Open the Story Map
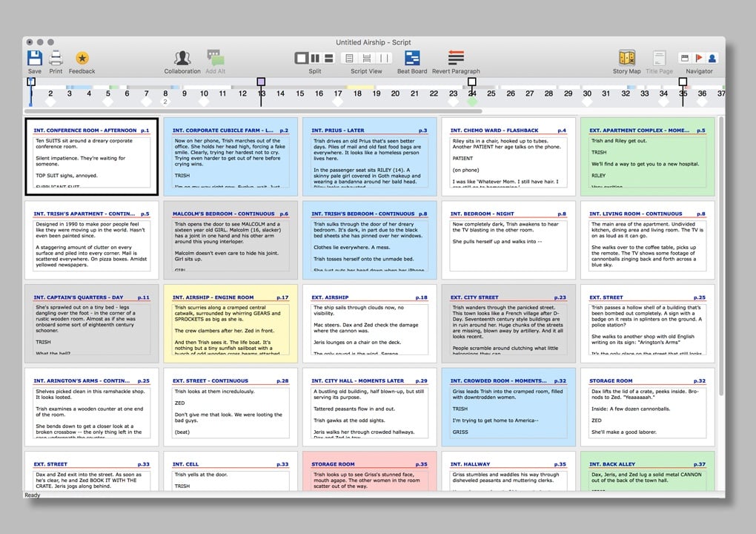Image resolution: width=756 pixels, height=534 pixels. point(626,58)
